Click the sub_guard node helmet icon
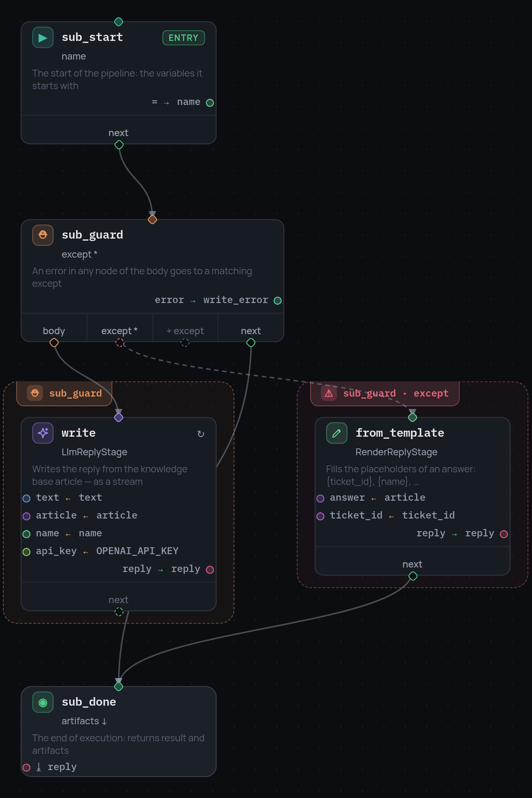Screen dimensions: 532x798 [x=43, y=235]
